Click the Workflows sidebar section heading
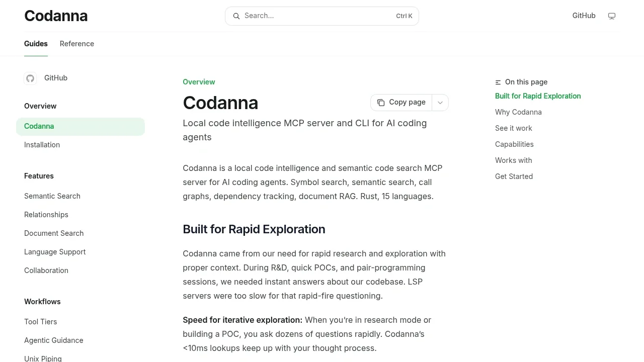Viewport: 644px width, 362px height. click(42, 302)
